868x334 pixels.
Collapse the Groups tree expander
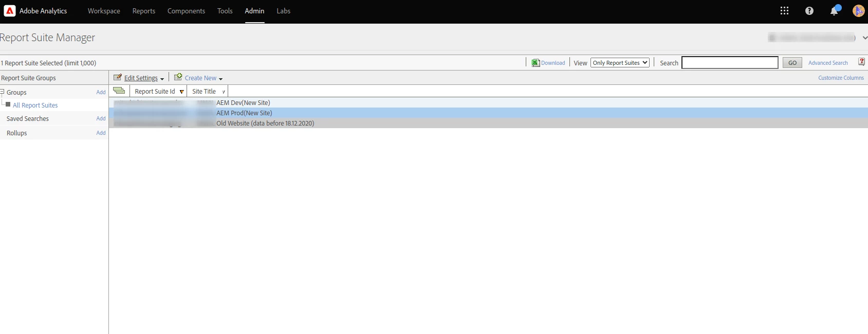click(x=2, y=92)
